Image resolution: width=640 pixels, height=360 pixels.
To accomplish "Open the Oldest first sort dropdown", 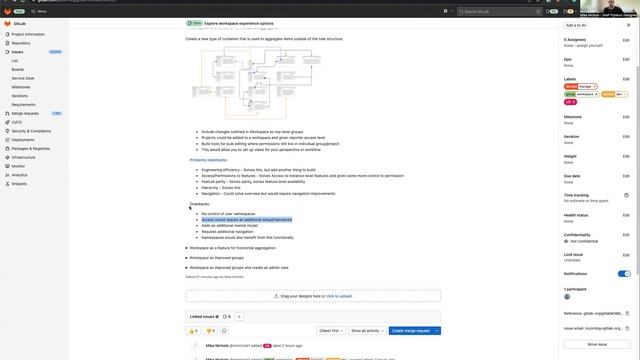I will 331,331.
